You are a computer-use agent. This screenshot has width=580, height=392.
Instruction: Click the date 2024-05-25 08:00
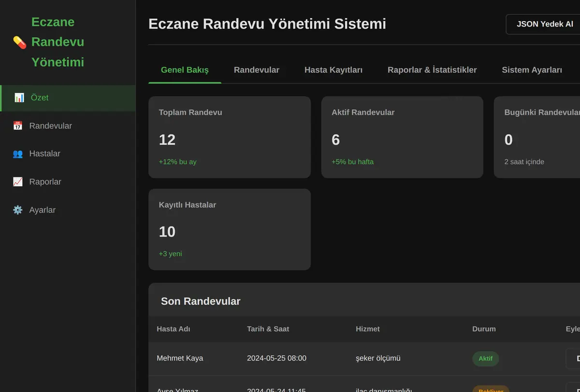point(276,359)
